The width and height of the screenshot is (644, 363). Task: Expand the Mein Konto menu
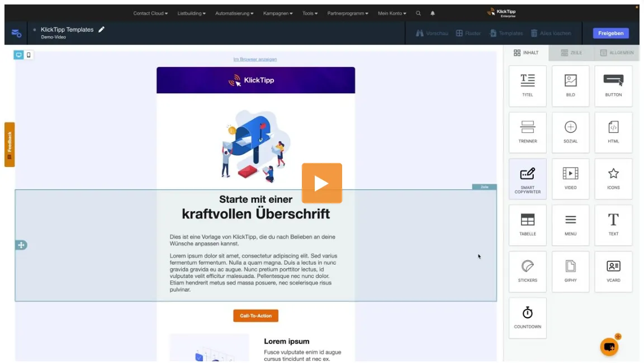pyautogui.click(x=392, y=13)
